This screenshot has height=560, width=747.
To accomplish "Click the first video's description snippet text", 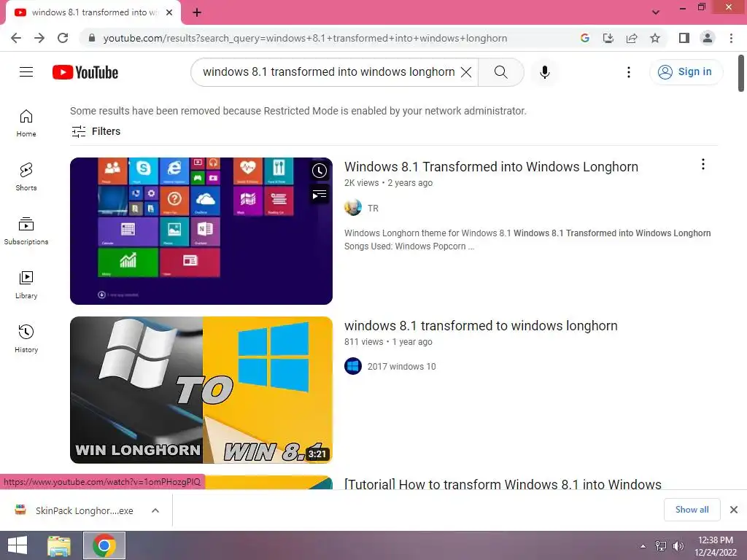I will [x=527, y=239].
